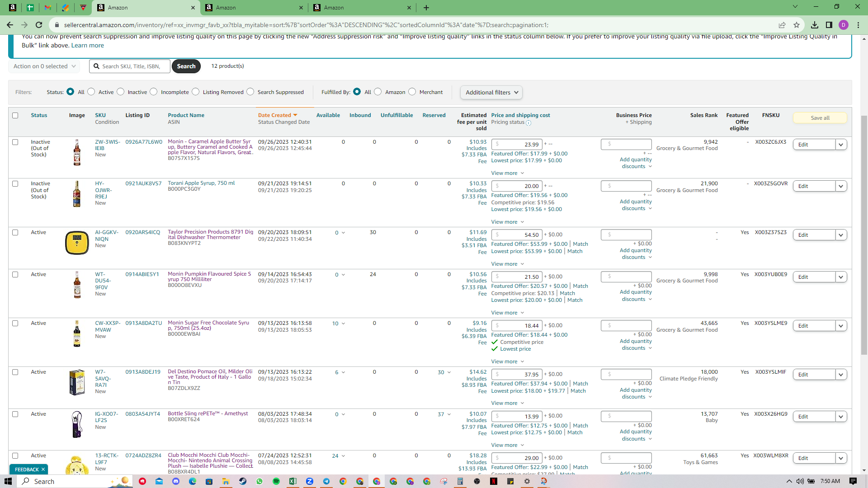
Task: Open Telegram from the taskbar
Action: coord(326,481)
